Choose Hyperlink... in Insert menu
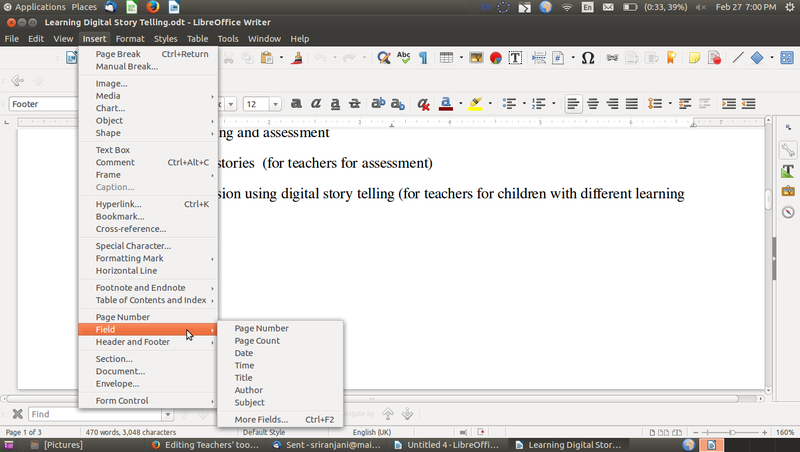The image size is (800, 452). (x=148, y=204)
